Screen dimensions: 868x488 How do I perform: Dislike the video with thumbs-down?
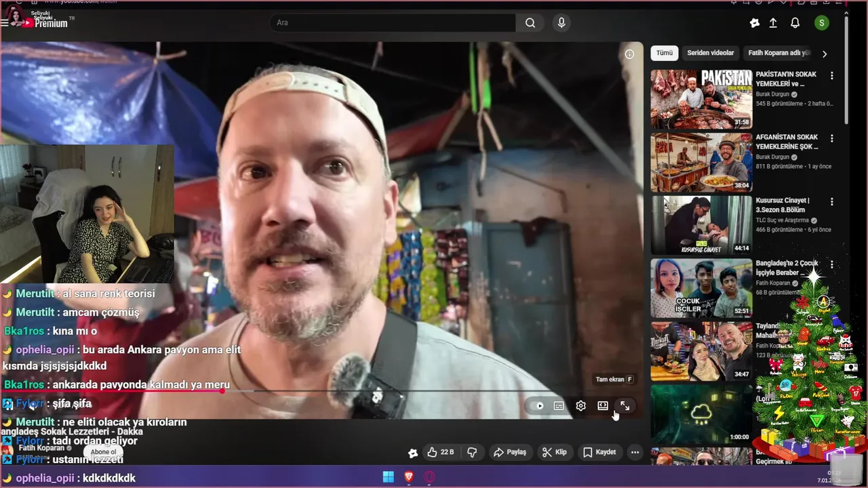tap(473, 452)
